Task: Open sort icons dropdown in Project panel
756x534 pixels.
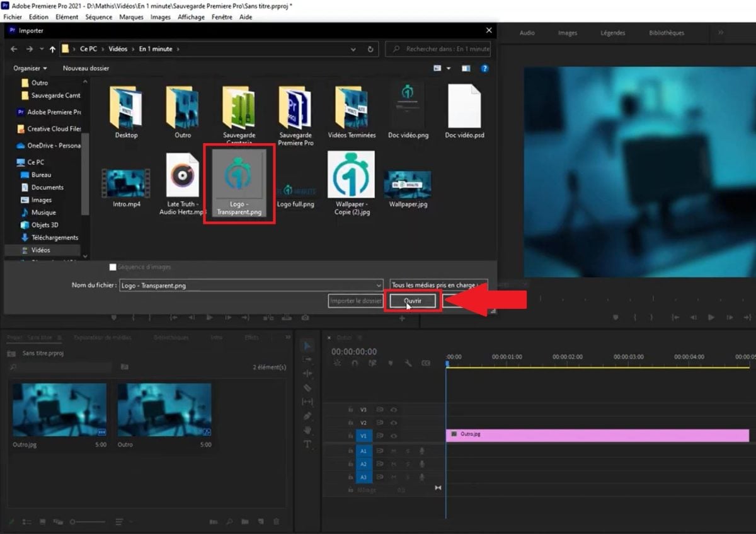Action: [x=120, y=522]
